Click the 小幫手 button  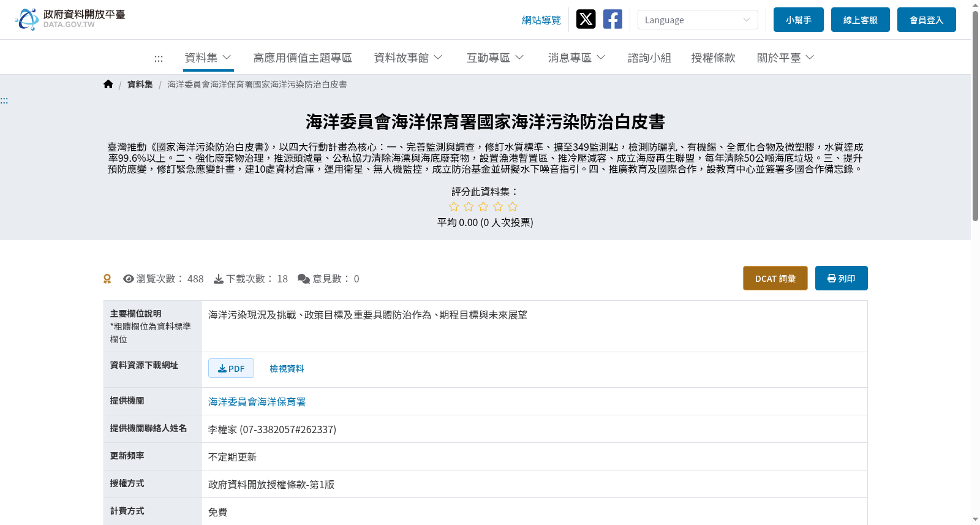coord(799,20)
